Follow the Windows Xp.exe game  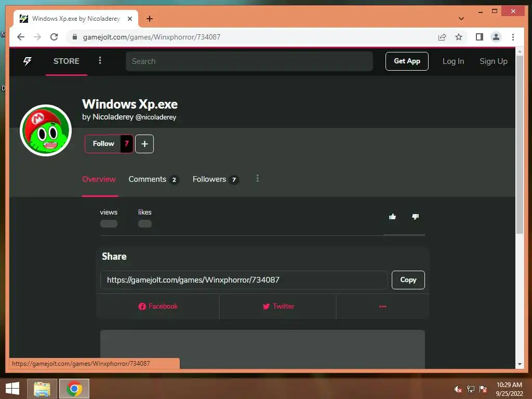tap(103, 144)
